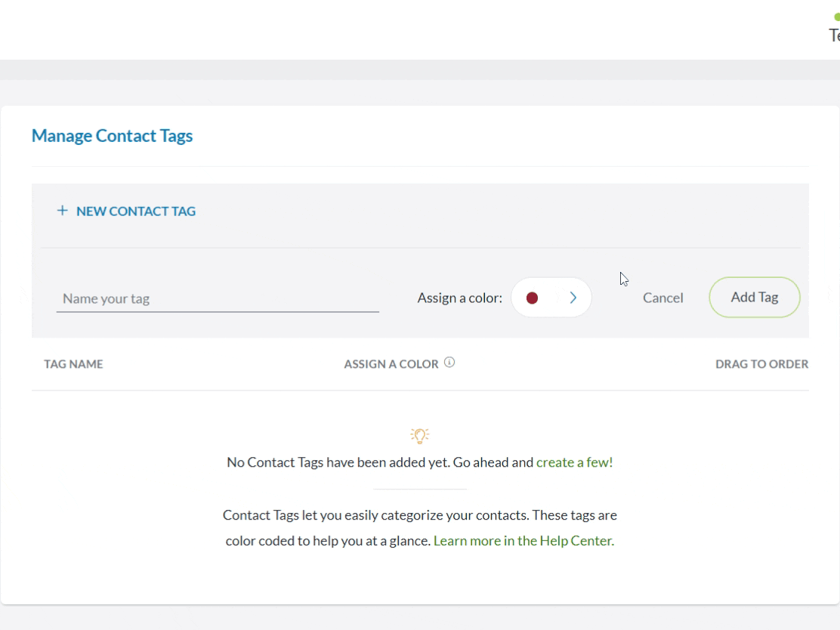Image resolution: width=840 pixels, height=630 pixels.
Task: Click the ASSIGN A COLOR column header
Action: [391, 364]
